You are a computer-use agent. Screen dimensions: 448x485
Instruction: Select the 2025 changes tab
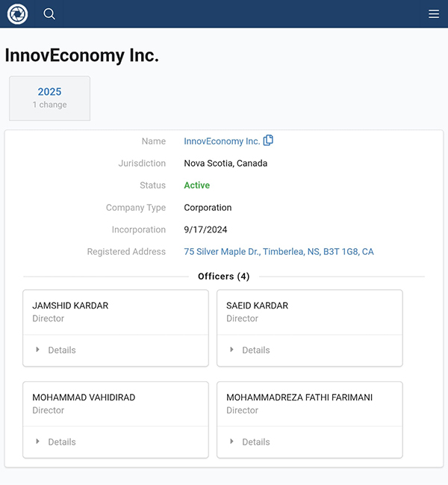(49, 98)
